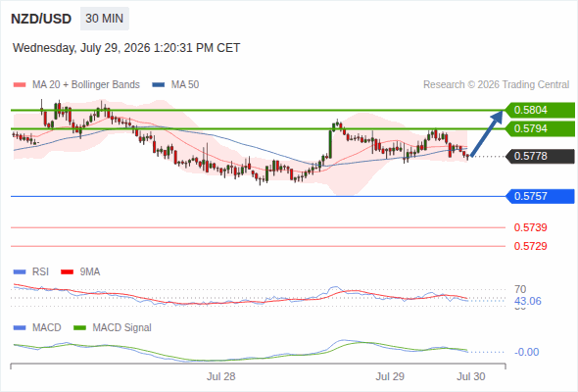Viewport: 578px width, 392px height.
Task: Click the 30 MIN timeframe button
Action: click(104, 19)
